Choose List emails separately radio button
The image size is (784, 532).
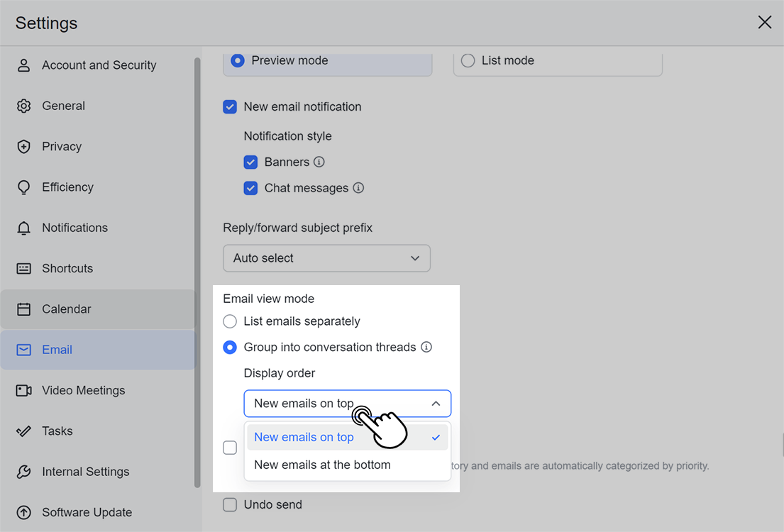click(230, 321)
